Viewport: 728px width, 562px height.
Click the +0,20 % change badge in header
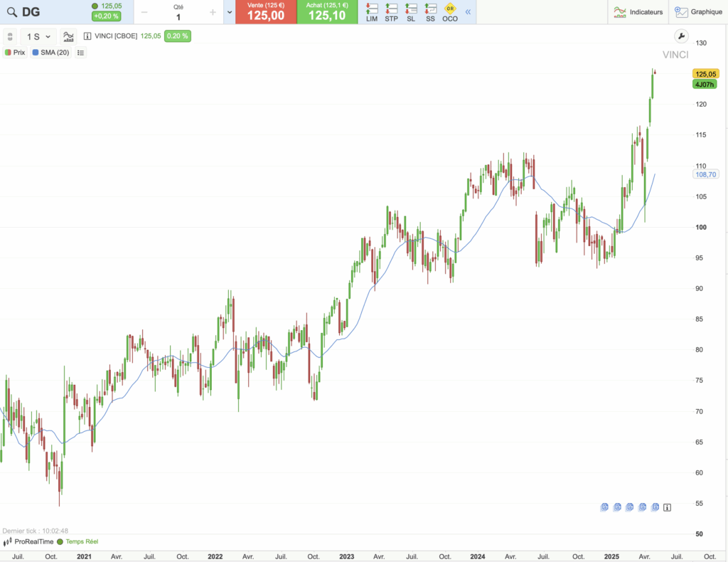tap(107, 16)
